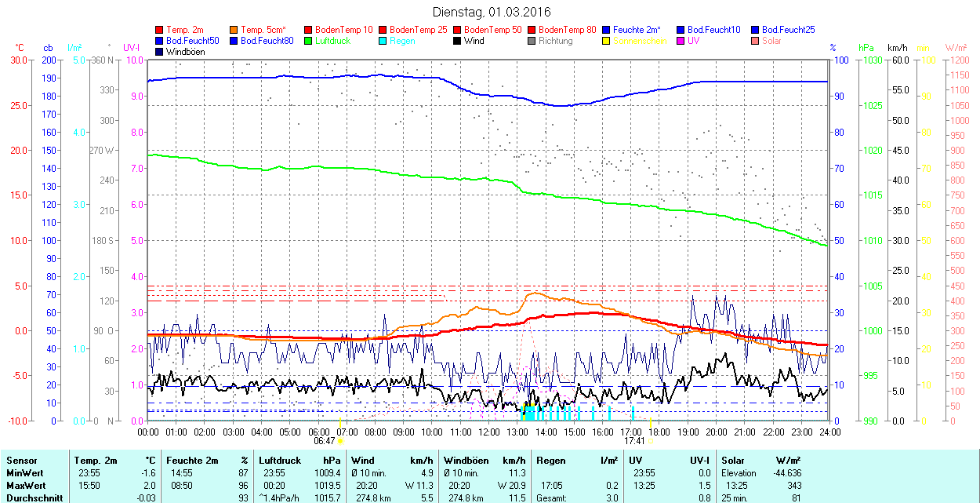
Task: Click the 24:00 time axis label
Action: click(829, 432)
